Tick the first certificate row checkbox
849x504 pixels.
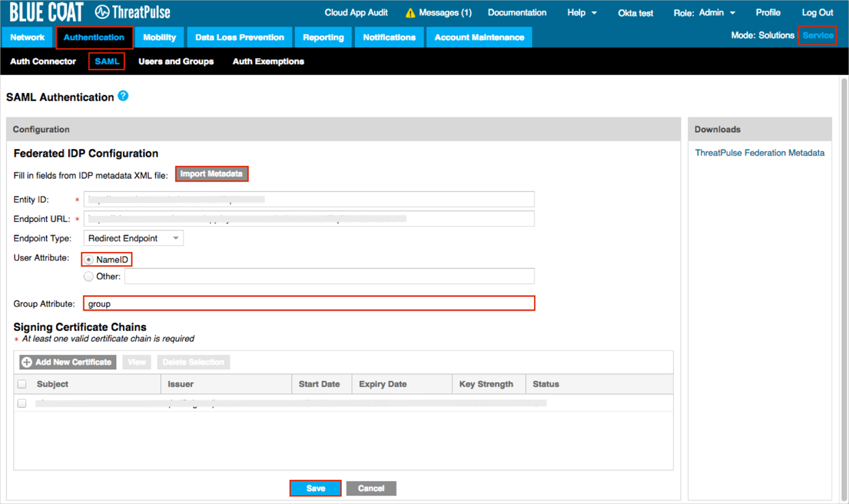pos(22,404)
